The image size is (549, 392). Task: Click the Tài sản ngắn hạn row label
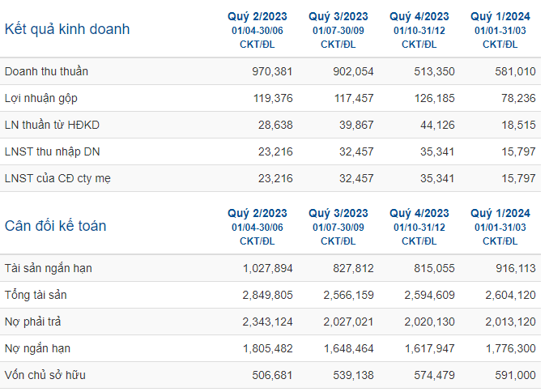pyautogui.click(x=49, y=268)
